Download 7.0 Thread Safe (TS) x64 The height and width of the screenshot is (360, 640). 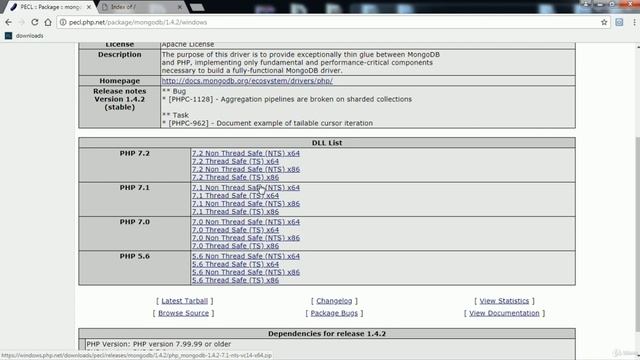click(x=236, y=230)
